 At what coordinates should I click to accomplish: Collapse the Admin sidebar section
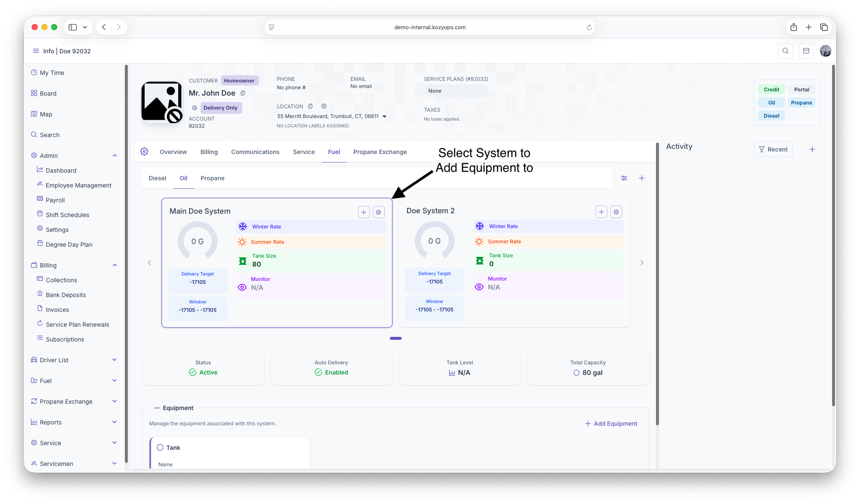pyautogui.click(x=115, y=155)
